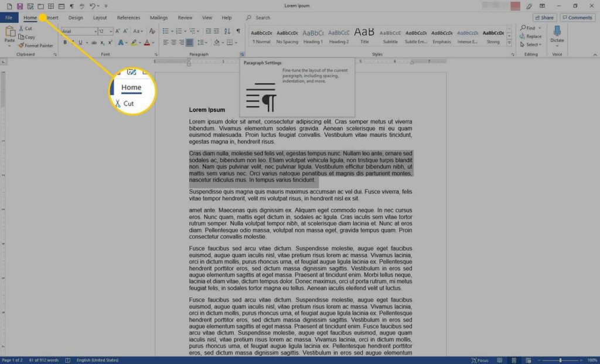Toggle the Justify alignment button

tap(189, 43)
